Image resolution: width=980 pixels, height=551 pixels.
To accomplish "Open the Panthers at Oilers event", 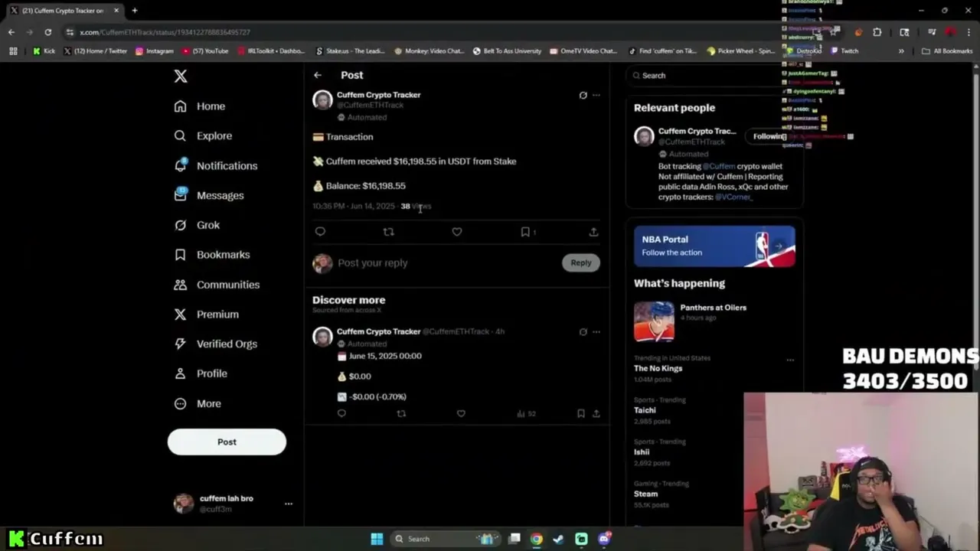I will pyautogui.click(x=714, y=321).
